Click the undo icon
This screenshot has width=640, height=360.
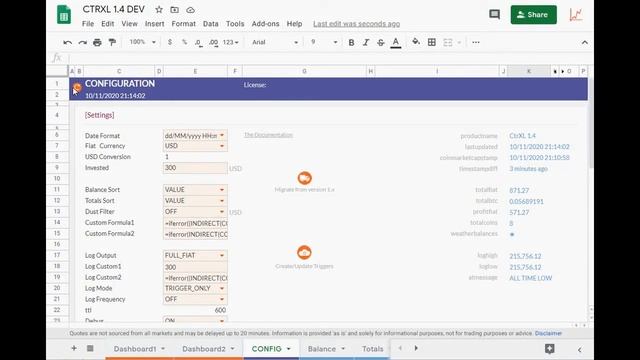tap(68, 42)
